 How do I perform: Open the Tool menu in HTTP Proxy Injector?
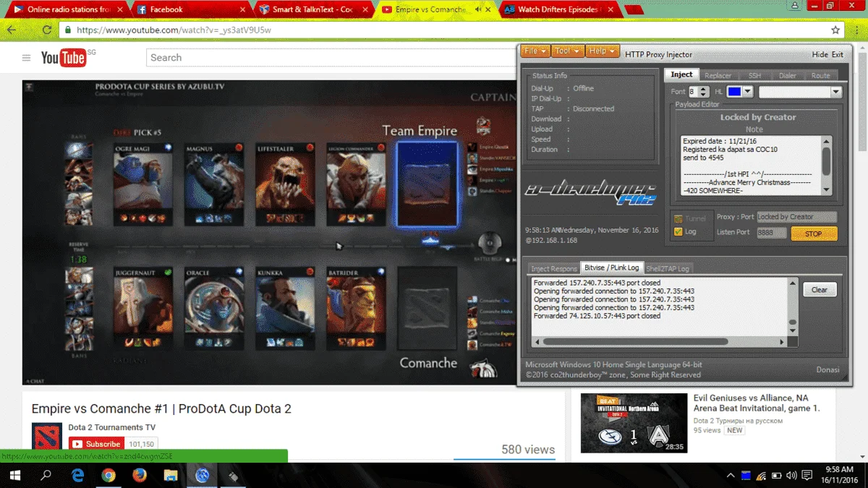coord(566,51)
